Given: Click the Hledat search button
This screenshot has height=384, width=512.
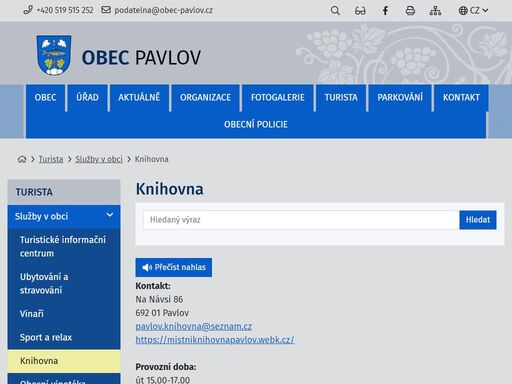Looking at the screenshot, I should pyautogui.click(x=478, y=220).
